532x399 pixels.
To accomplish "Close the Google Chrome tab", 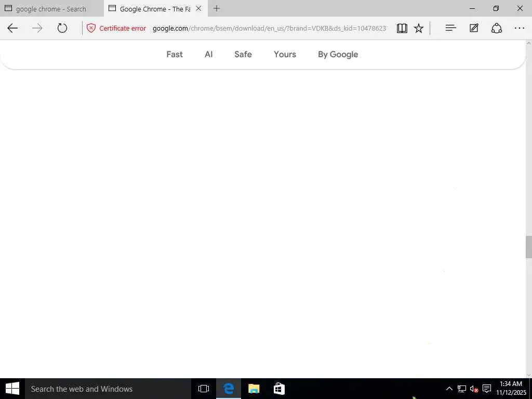I will coord(198,8).
